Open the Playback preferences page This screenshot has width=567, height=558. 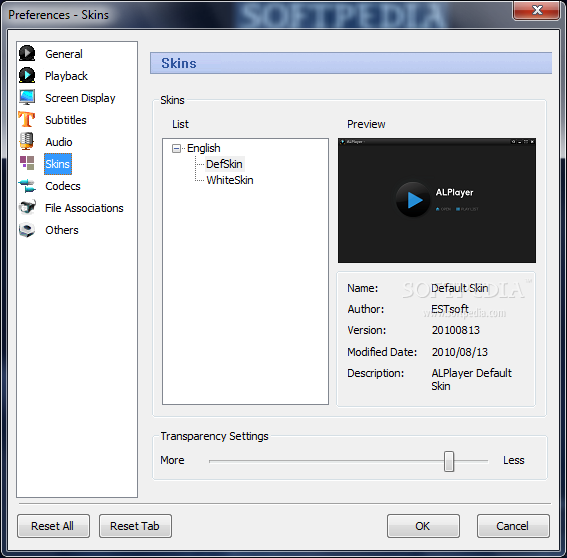pos(66,76)
